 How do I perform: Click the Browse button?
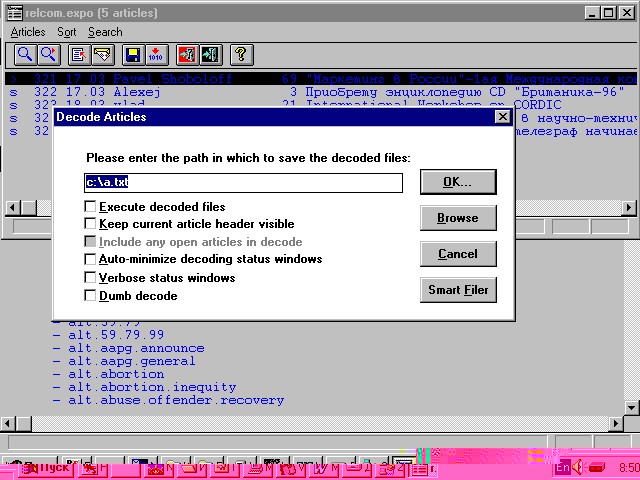tap(458, 218)
